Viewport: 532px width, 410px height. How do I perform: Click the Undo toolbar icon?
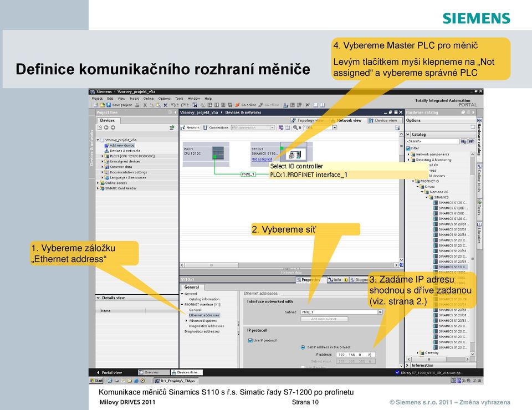coord(173,105)
